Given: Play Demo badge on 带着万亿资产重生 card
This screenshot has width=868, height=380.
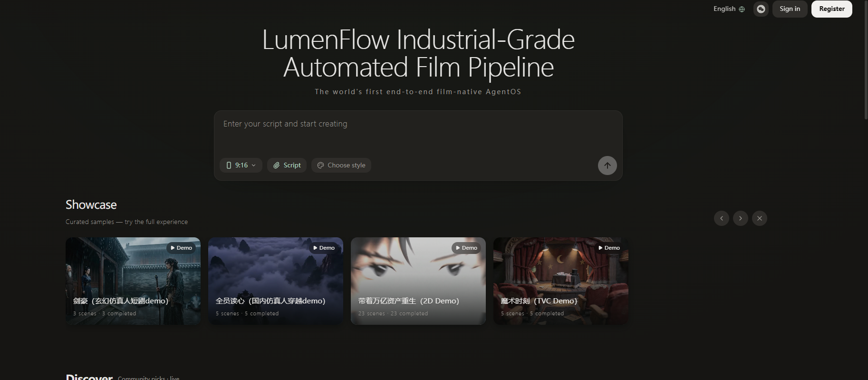Looking at the screenshot, I should 466,248.
